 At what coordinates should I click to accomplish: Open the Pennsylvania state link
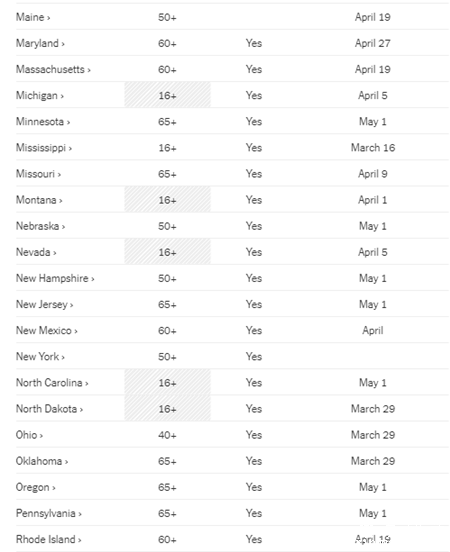pyautogui.click(x=49, y=513)
